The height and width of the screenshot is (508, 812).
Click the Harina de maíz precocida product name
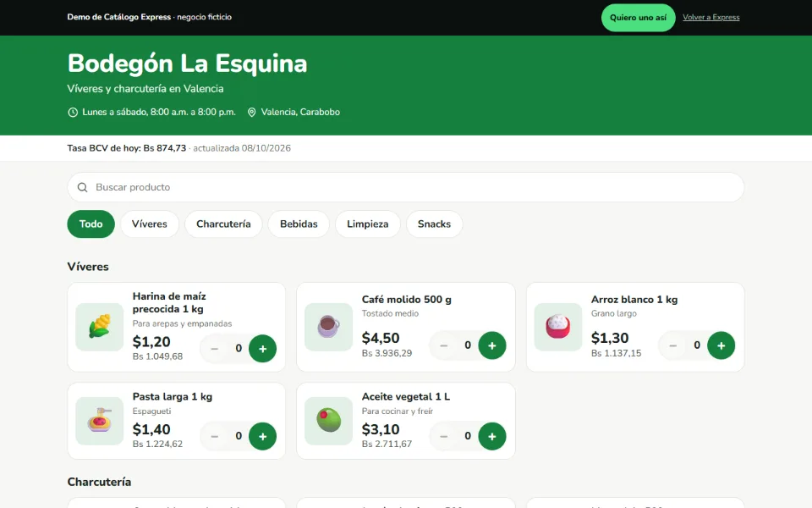169,303
